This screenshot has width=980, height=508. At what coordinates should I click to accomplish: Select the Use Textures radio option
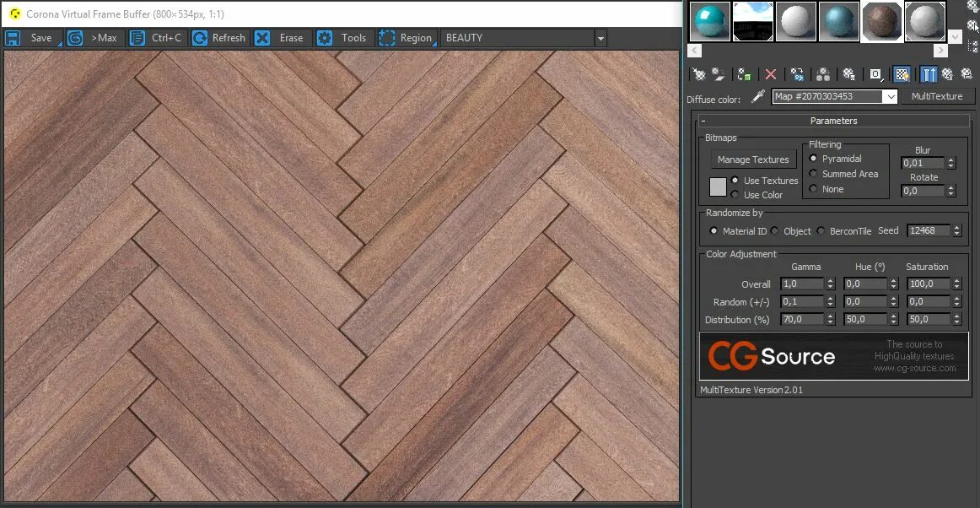click(765, 181)
